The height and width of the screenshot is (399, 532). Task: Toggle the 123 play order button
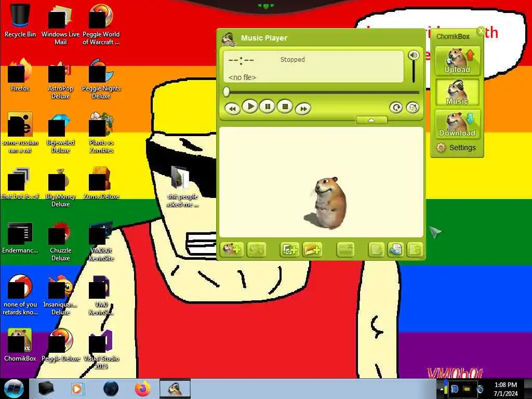(413, 108)
